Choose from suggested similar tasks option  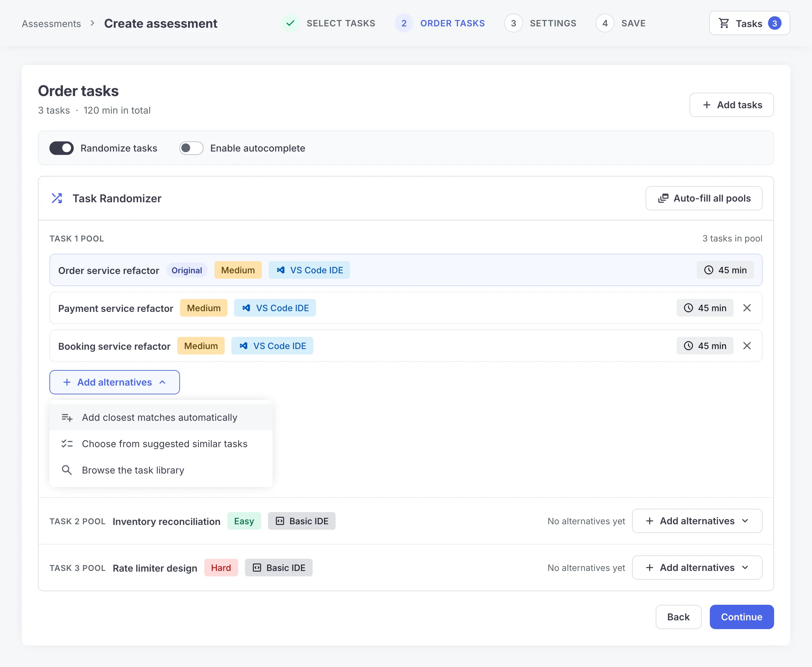pos(161,444)
